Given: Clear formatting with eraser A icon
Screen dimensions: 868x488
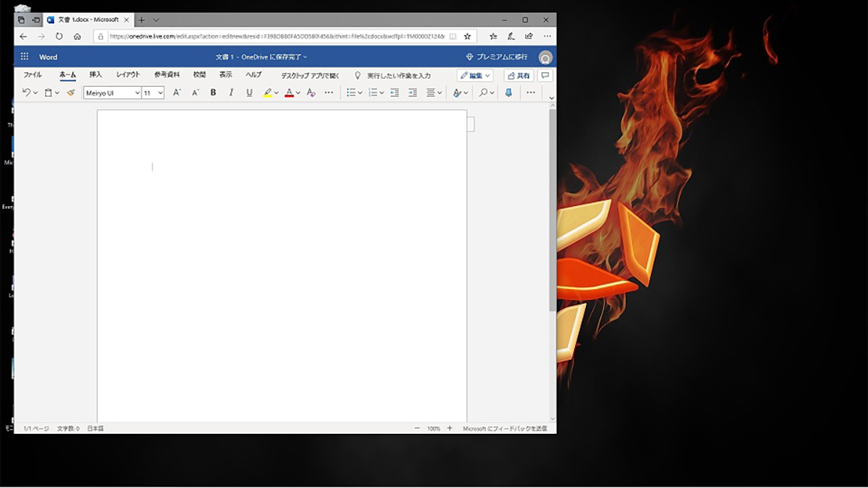Looking at the screenshot, I should (x=311, y=93).
